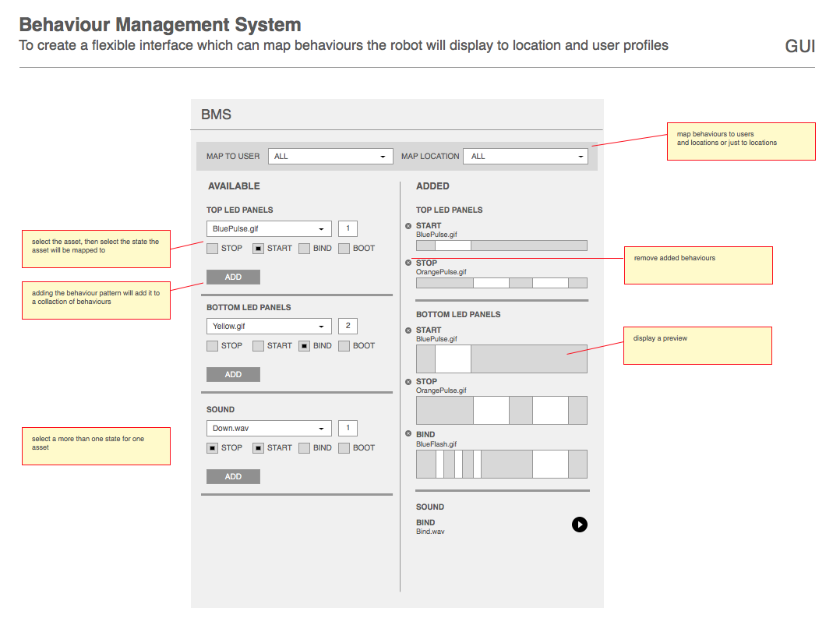Click the GUI label at top right
The width and height of the screenshot is (840, 636).
tap(799, 47)
